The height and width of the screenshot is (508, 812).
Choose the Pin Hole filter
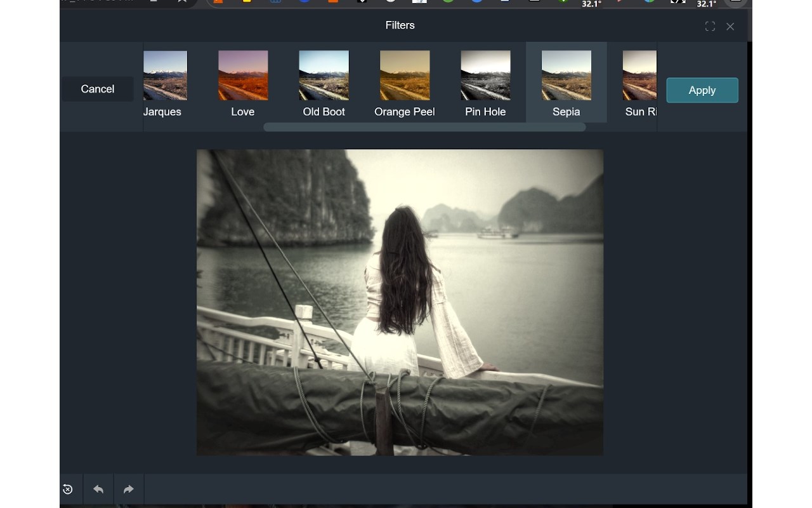point(485,76)
